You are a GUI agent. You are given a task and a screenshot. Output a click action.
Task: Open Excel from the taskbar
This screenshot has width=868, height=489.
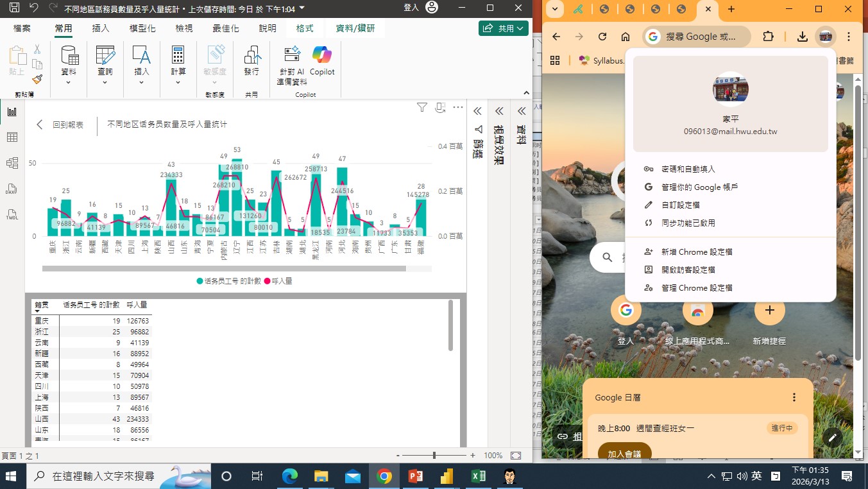[477, 477]
